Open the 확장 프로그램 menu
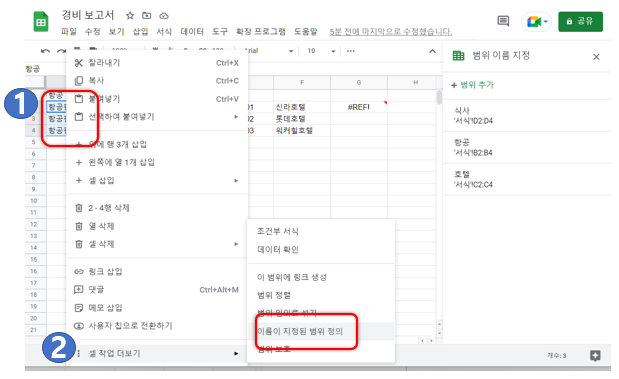619x379 pixels. coord(261,32)
